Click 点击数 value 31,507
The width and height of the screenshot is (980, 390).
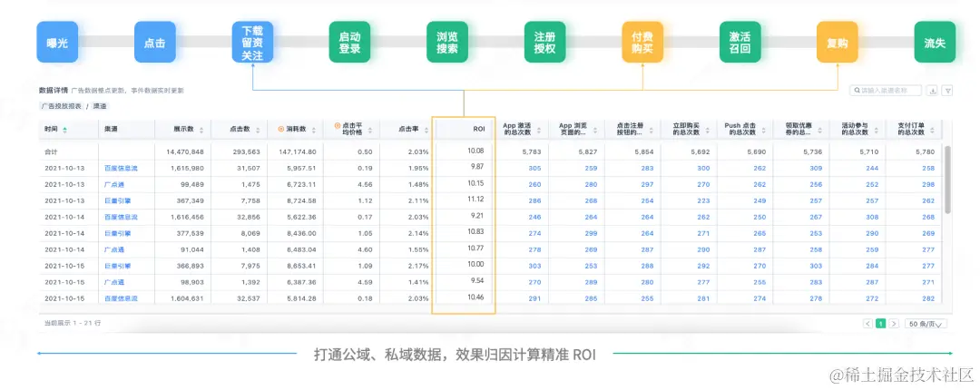click(x=248, y=168)
